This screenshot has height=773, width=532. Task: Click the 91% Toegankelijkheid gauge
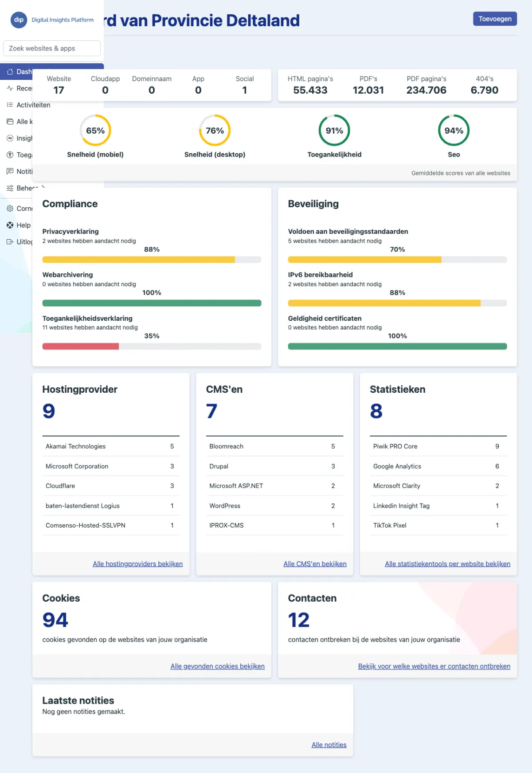(x=334, y=130)
